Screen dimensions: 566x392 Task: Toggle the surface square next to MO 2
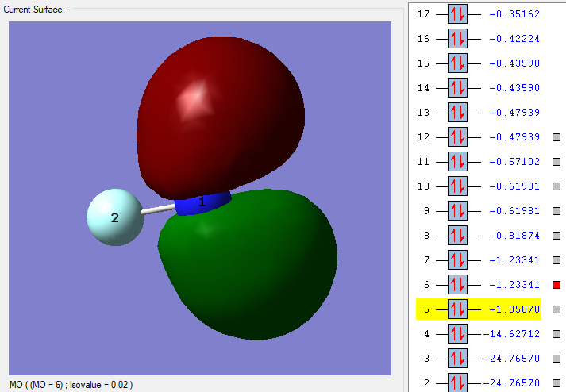pos(556,383)
